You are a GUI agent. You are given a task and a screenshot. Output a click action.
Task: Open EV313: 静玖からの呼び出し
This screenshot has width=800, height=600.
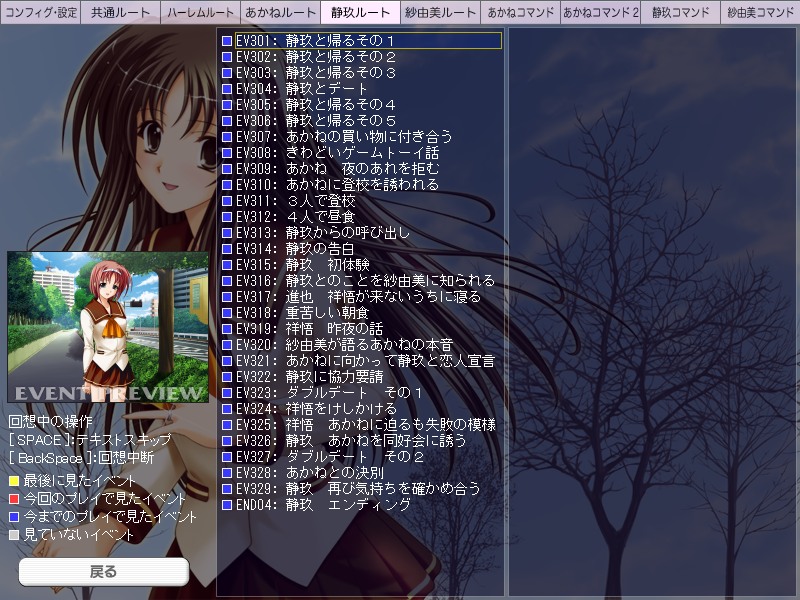[x=323, y=233]
